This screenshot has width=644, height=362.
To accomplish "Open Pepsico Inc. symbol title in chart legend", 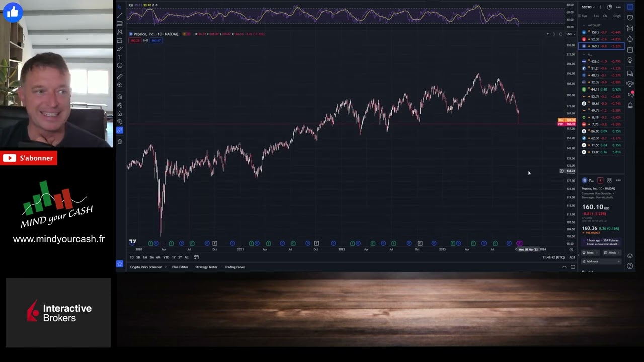I will (155, 34).
